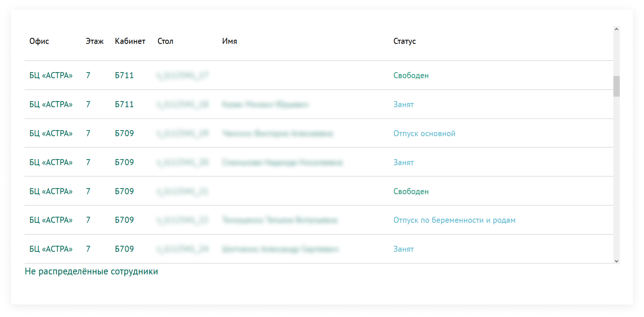Click Занят status in last row
The width and height of the screenshot is (644, 317).
click(x=403, y=249)
